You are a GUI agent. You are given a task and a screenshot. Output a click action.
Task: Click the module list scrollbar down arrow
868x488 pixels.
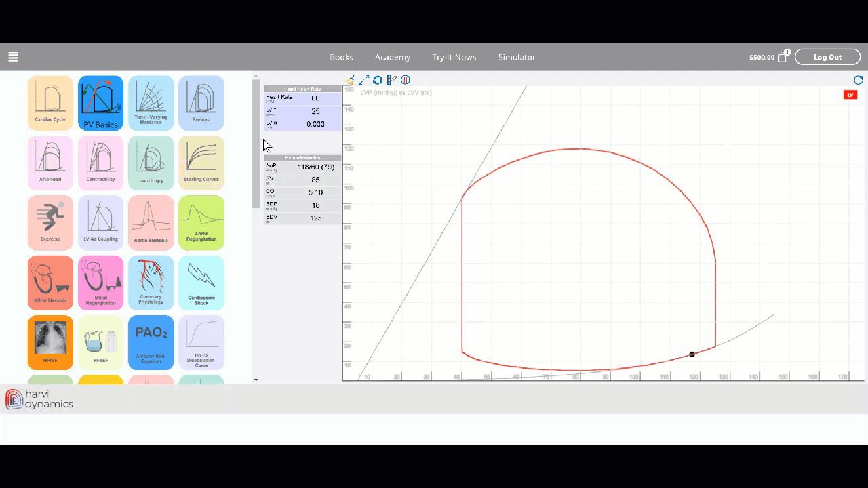(x=256, y=380)
